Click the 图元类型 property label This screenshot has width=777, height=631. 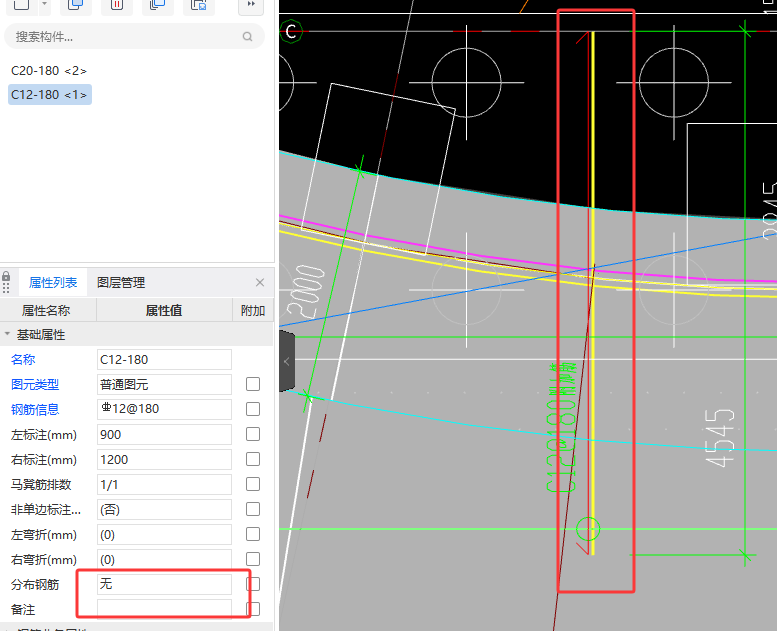coord(35,384)
